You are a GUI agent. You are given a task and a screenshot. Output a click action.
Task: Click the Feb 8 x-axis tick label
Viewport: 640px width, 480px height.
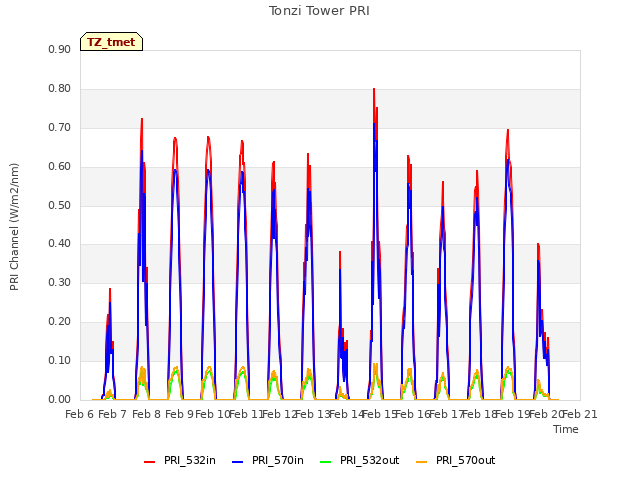(147, 414)
